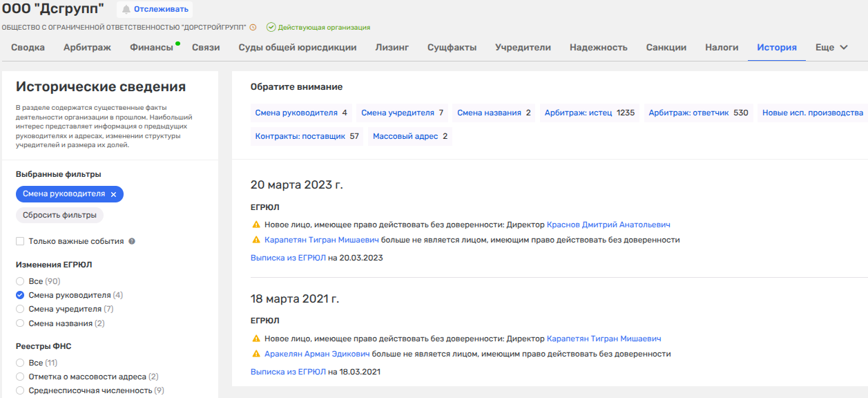Viewport: 868px width, 398px height.
Task: Click the bell icon next to Отслеживать
Action: (x=126, y=9)
